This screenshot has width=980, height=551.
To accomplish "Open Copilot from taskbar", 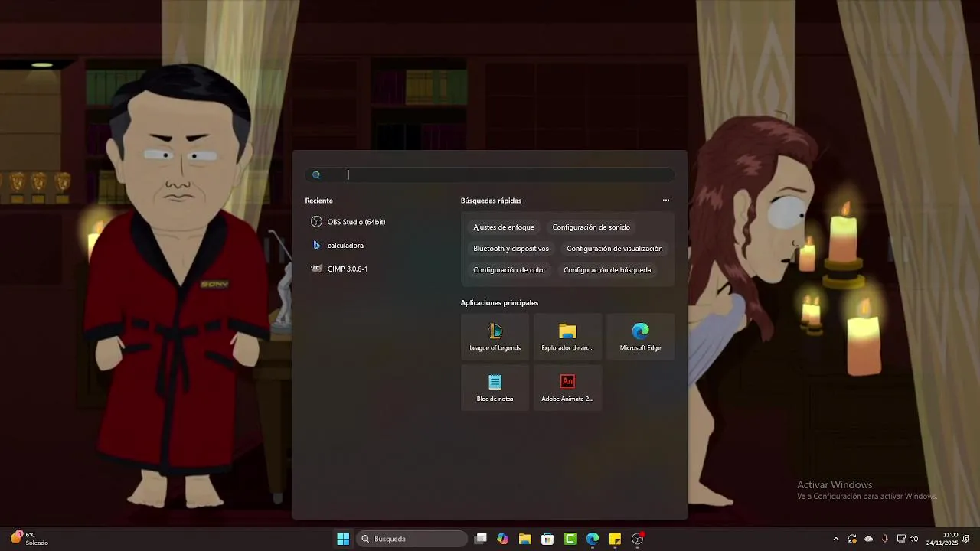I will coord(503,539).
